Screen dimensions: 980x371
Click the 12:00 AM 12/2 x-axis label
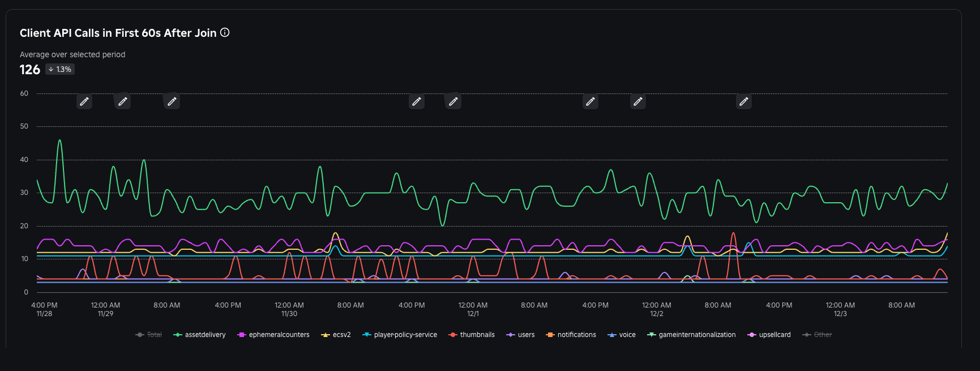(657, 309)
